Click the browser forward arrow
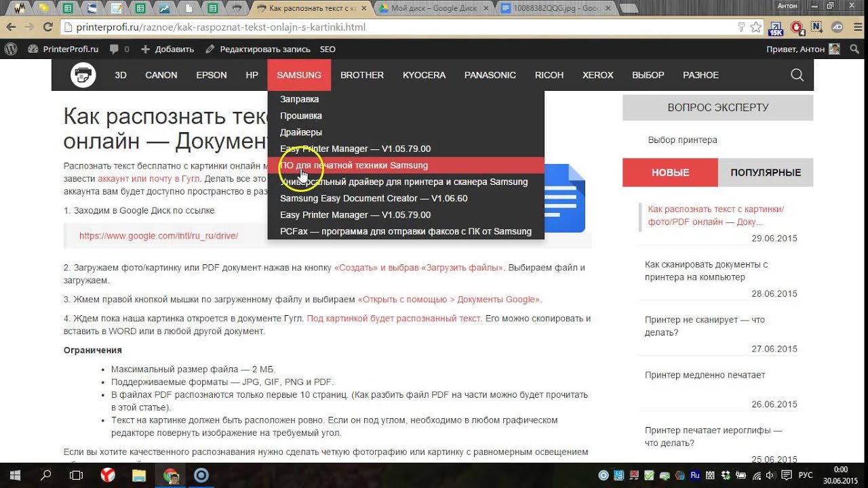This screenshot has width=868, height=488. (x=29, y=28)
